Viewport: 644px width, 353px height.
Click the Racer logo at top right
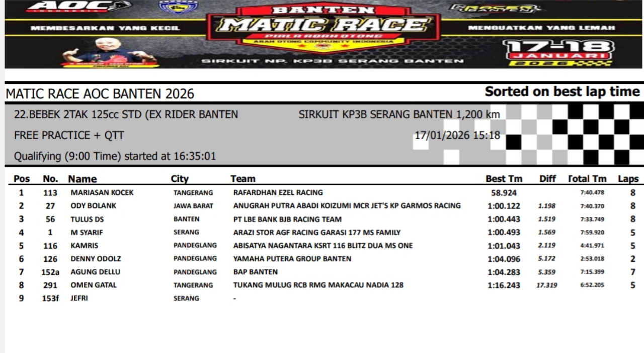tap(495, 9)
